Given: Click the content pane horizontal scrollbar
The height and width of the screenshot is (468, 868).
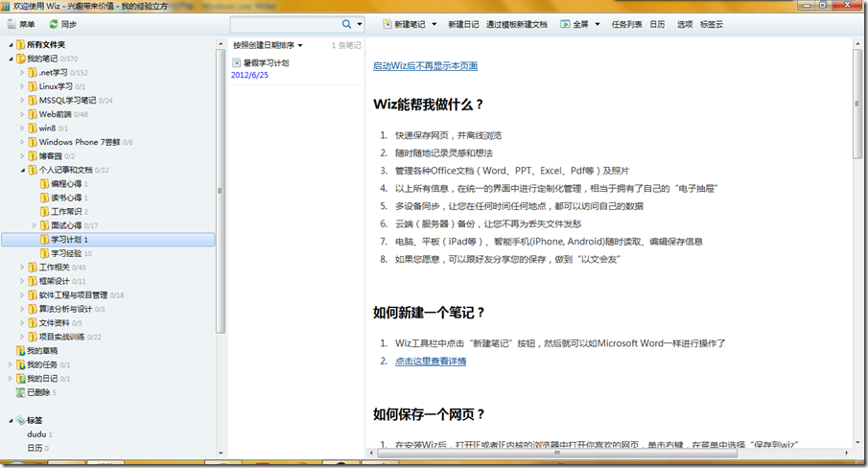Looking at the screenshot, I should coord(557,453).
